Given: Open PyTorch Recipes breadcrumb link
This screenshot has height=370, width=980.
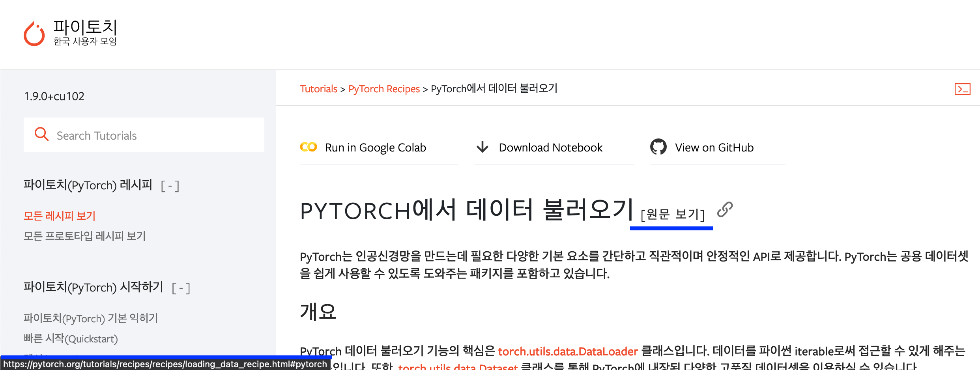Looking at the screenshot, I should pyautogui.click(x=384, y=89).
